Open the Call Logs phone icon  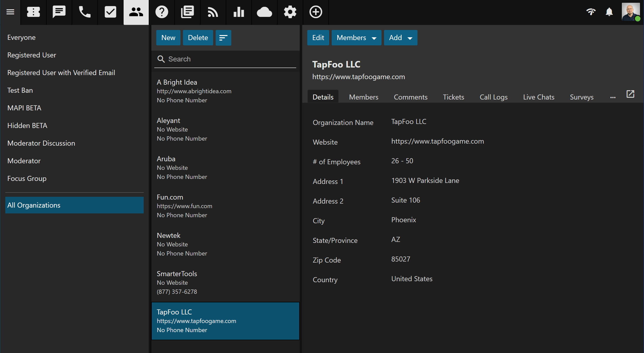85,12
